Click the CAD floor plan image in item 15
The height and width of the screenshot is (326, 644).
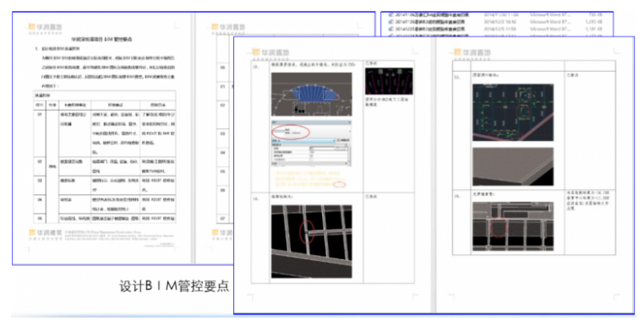[513, 112]
